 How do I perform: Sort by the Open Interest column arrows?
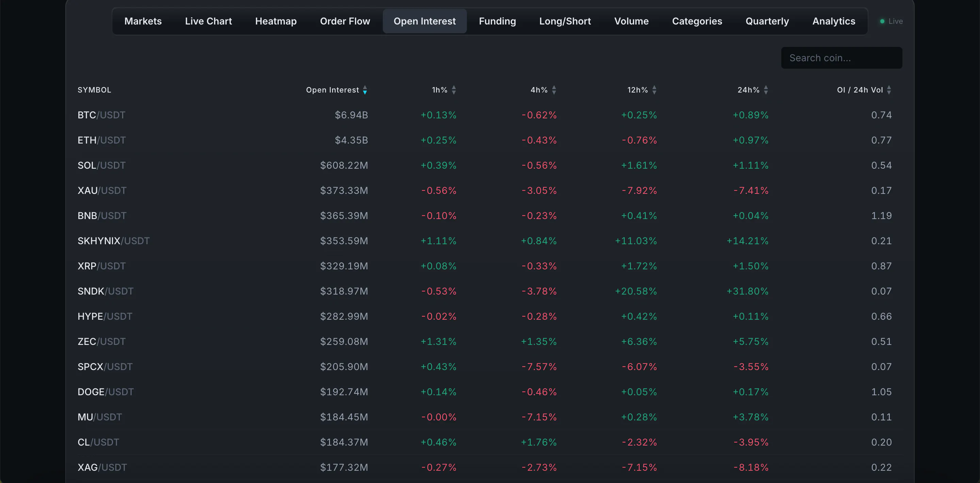[365, 90]
